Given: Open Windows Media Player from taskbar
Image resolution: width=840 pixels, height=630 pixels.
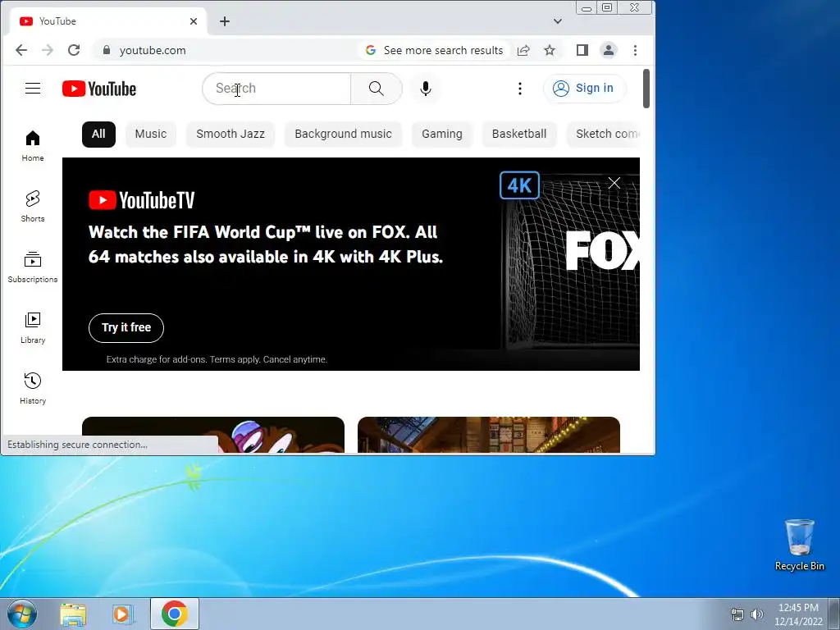Looking at the screenshot, I should click(123, 614).
